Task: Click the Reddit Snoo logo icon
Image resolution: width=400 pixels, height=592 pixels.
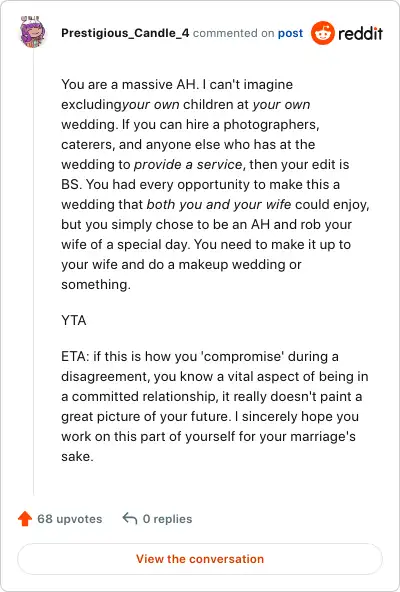Action: (x=323, y=33)
